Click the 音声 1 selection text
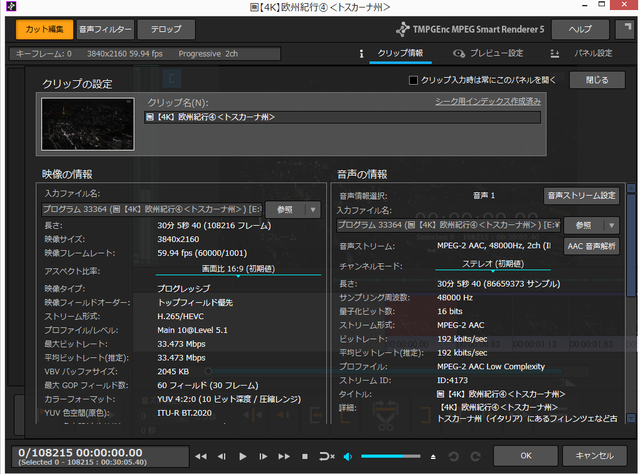The width and height of the screenshot is (640, 474). tap(484, 196)
